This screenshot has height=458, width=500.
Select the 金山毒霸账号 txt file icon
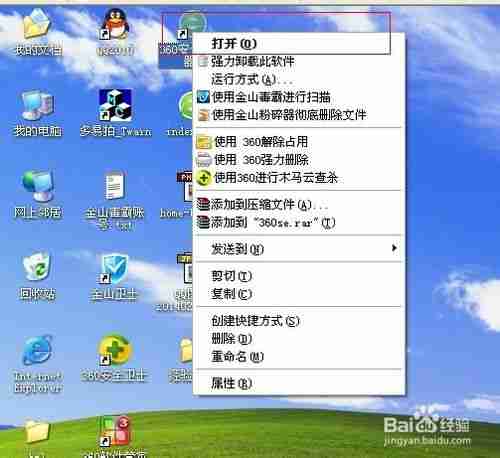click(x=115, y=186)
